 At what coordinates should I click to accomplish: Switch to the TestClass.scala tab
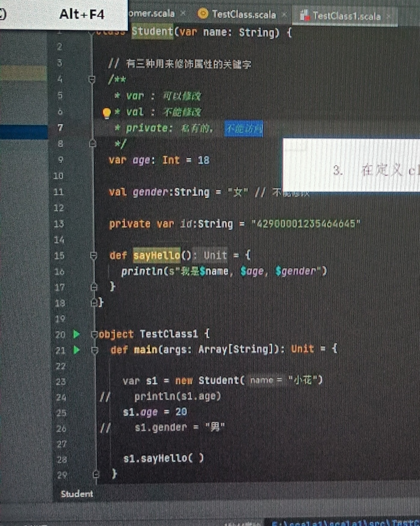pyautogui.click(x=244, y=14)
